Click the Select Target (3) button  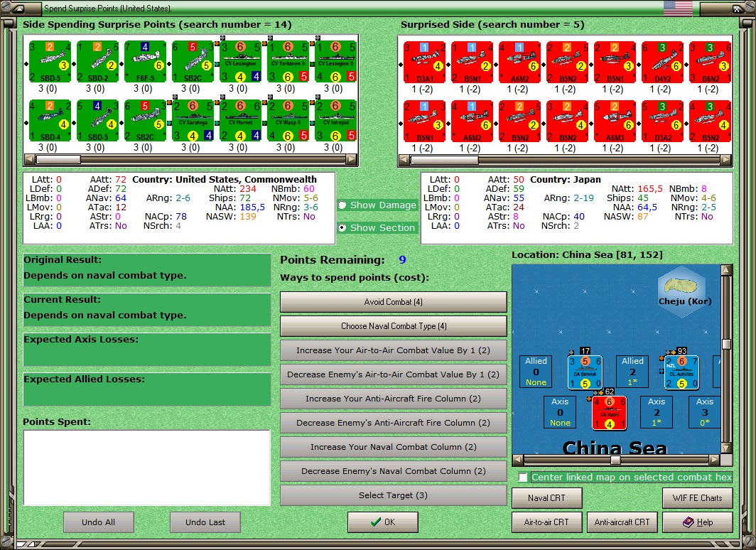[394, 495]
